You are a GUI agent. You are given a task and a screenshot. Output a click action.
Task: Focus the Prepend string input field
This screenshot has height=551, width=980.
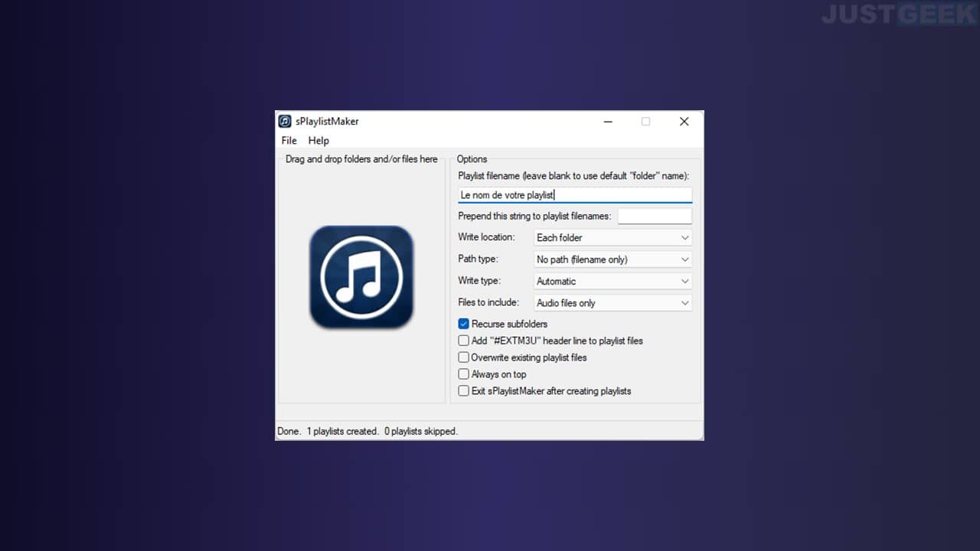(655, 216)
